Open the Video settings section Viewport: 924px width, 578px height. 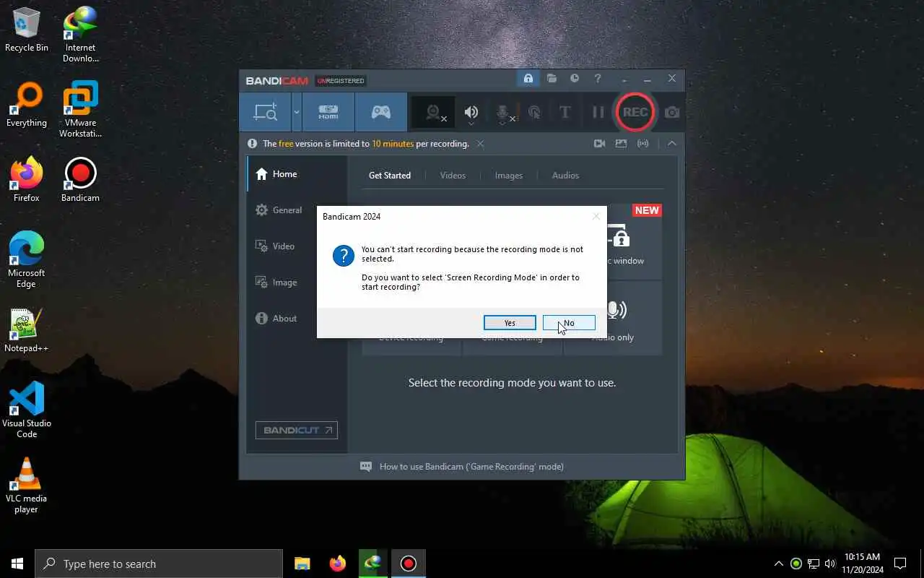[x=297, y=246]
